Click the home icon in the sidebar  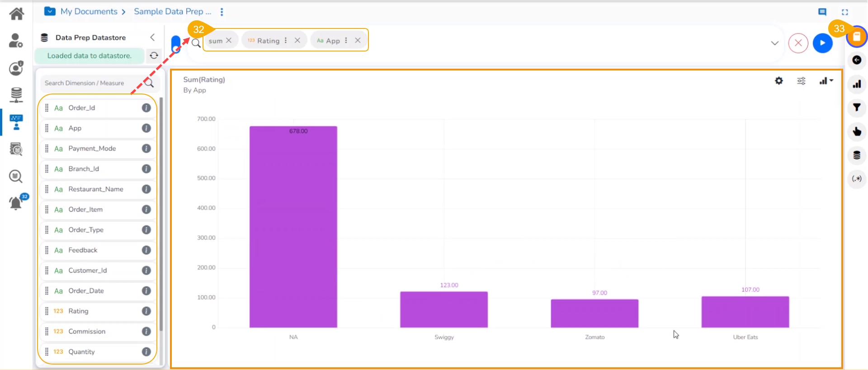coord(17,14)
